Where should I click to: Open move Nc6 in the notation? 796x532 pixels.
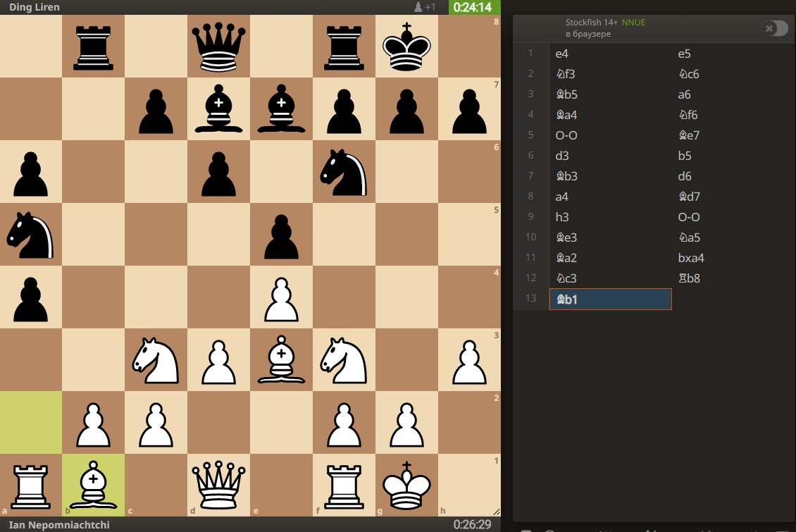pyautogui.click(x=688, y=74)
